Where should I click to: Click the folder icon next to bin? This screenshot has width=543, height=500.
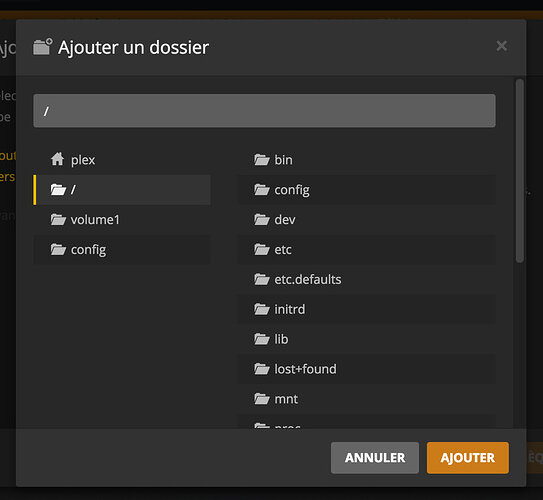pos(261,160)
